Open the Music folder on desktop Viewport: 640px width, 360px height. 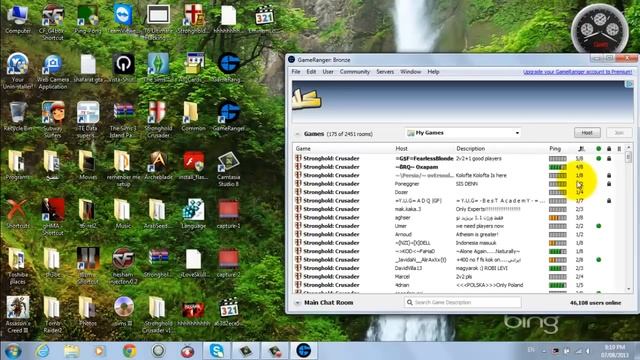click(x=123, y=214)
